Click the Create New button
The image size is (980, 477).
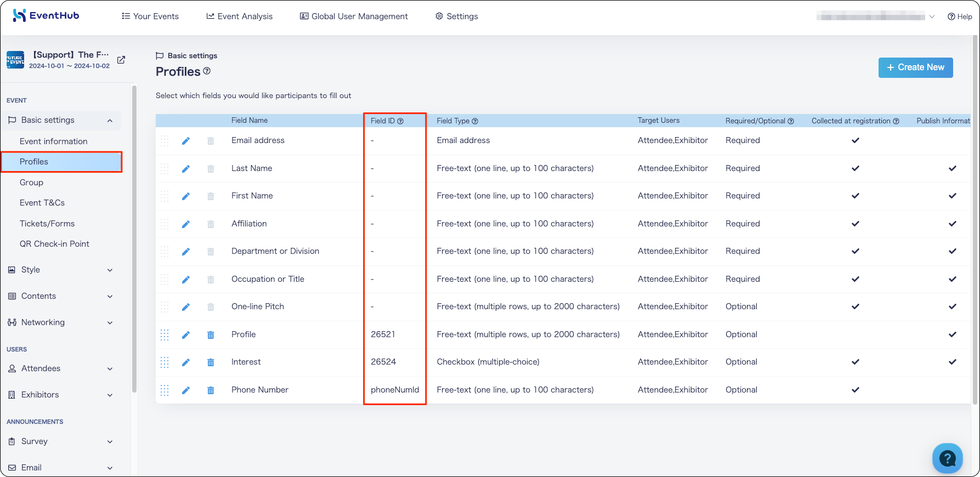pyautogui.click(x=915, y=67)
